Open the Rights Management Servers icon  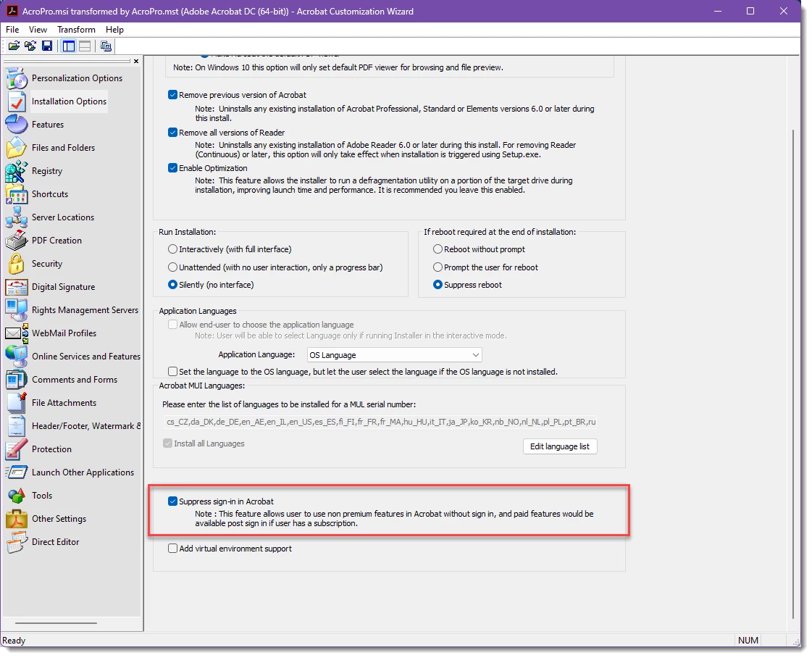click(17, 310)
